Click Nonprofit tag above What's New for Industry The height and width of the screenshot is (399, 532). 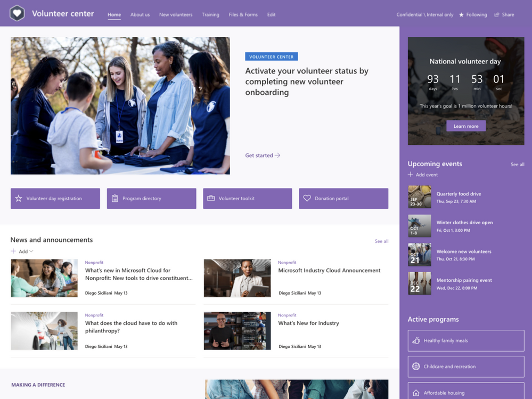(x=287, y=315)
